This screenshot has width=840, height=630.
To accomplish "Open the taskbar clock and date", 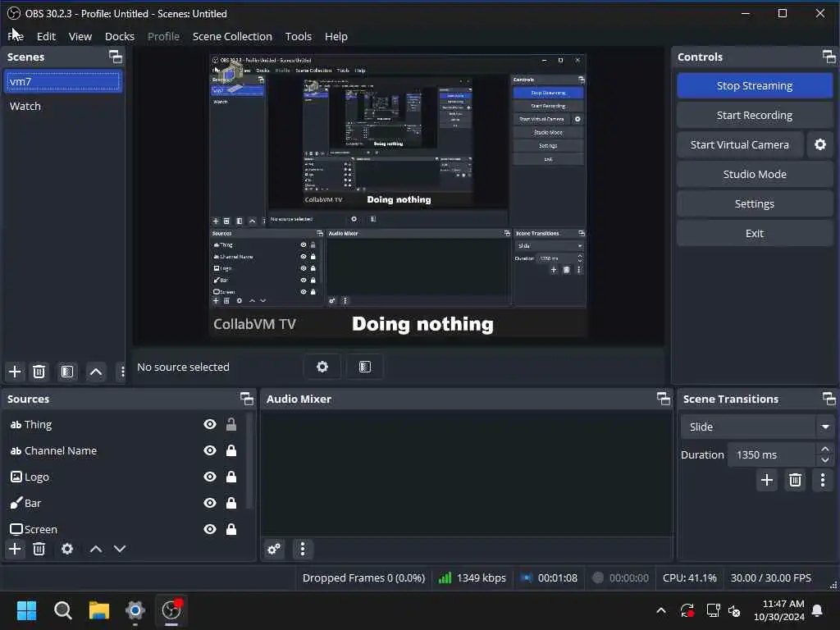I will 779,610.
